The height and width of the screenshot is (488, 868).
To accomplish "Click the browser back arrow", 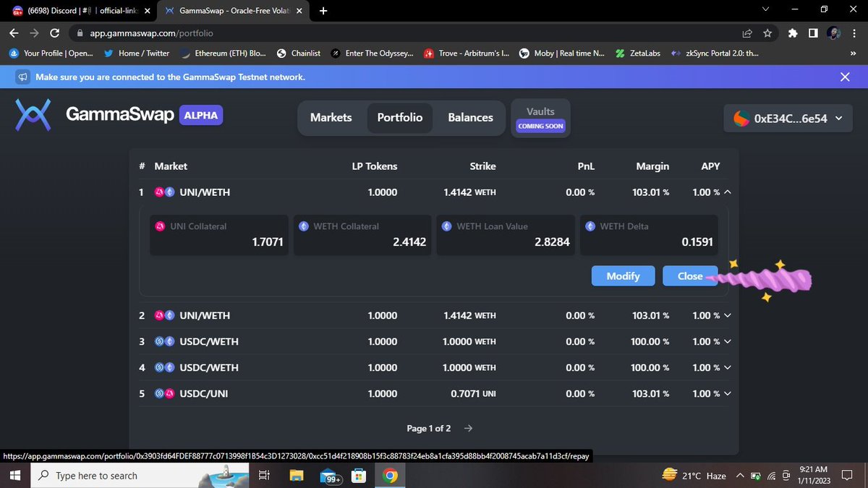I will pos(14,33).
